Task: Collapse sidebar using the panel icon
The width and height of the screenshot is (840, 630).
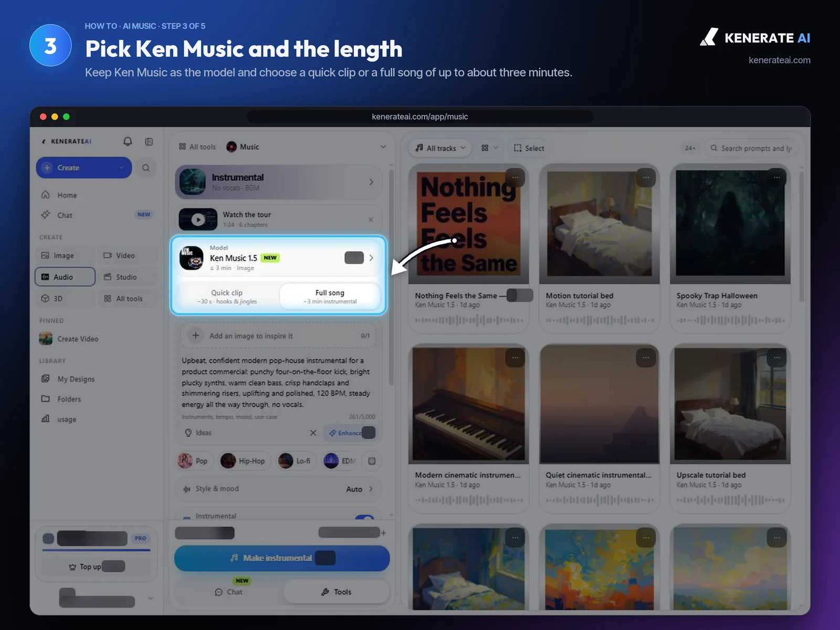Action: click(149, 142)
